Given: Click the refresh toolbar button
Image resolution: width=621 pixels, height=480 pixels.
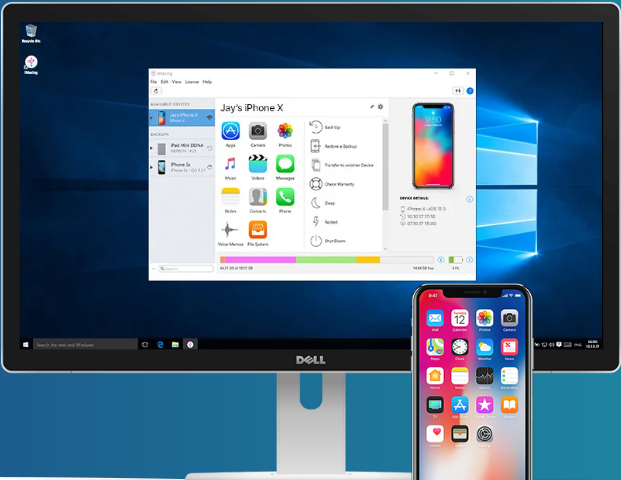Looking at the screenshot, I should pos(156,91).
